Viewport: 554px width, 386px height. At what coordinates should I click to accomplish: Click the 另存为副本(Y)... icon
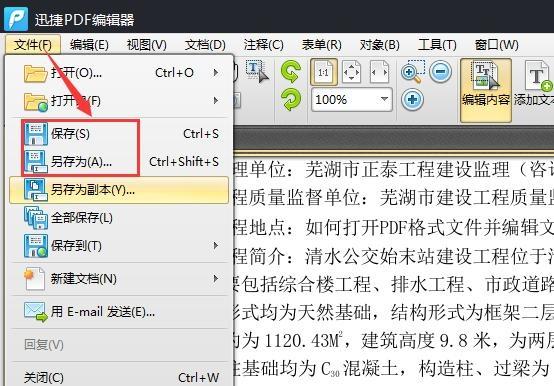36,190
